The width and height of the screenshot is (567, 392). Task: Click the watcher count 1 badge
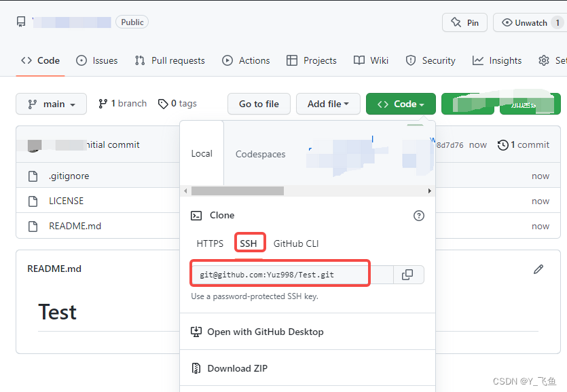[x=557, y=23]
